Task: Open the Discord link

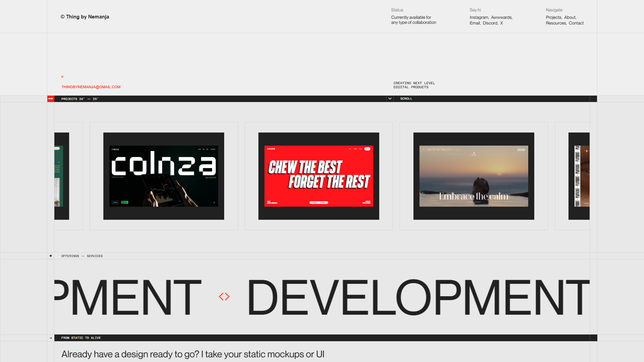Action: (490, 23)
